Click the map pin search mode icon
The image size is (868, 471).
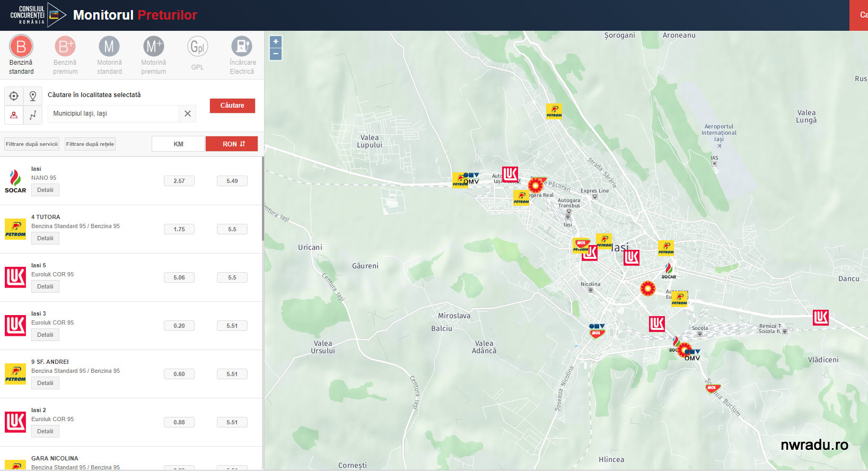pos(33,96)
